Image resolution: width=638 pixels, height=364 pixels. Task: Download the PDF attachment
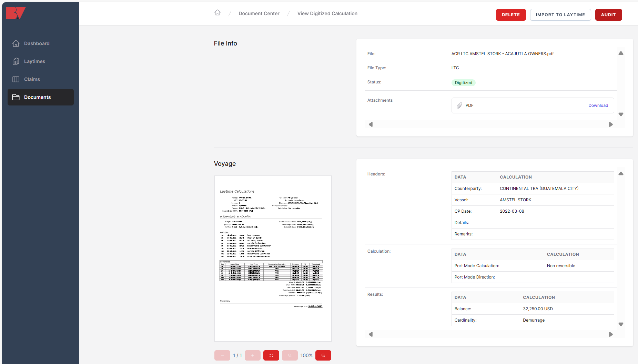[x=598, y=105]
